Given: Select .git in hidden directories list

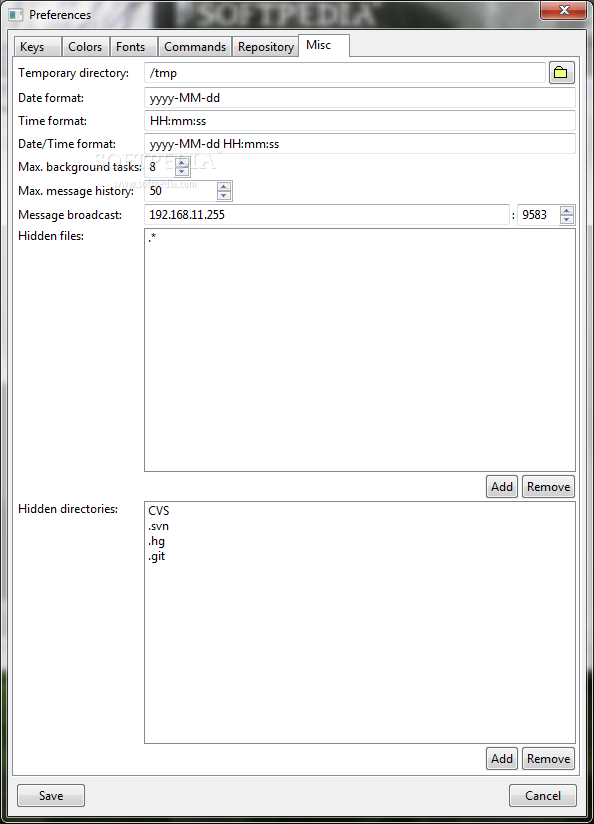Looking at the screenshot, I should (x=157, y=557).
